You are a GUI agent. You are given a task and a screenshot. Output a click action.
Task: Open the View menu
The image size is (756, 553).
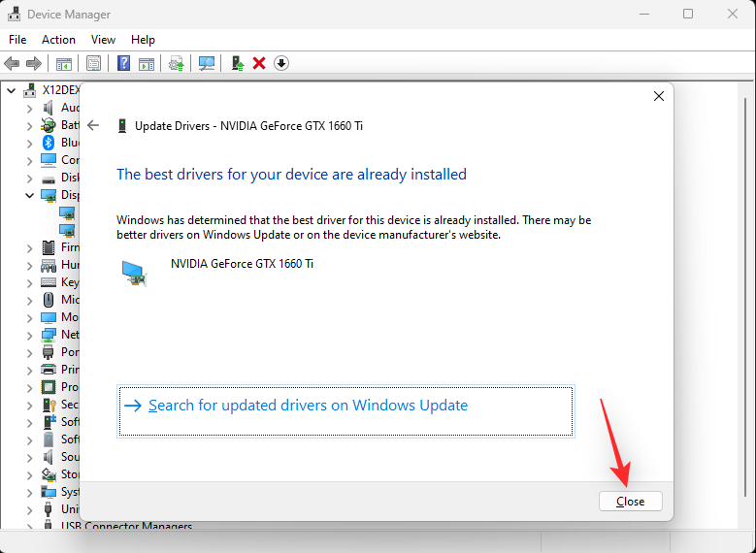[103, 40]
